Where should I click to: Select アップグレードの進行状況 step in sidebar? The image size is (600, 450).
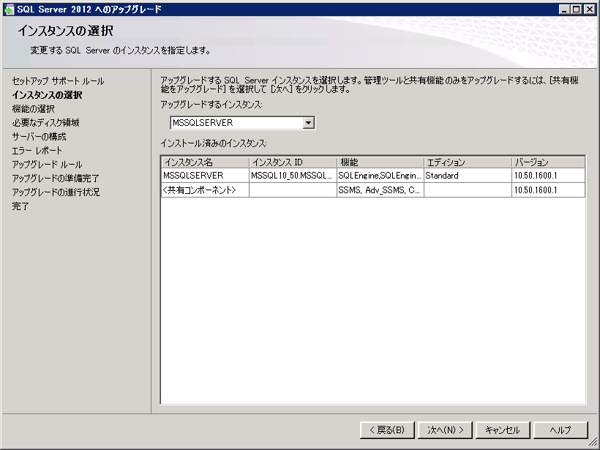click(56, 192)
